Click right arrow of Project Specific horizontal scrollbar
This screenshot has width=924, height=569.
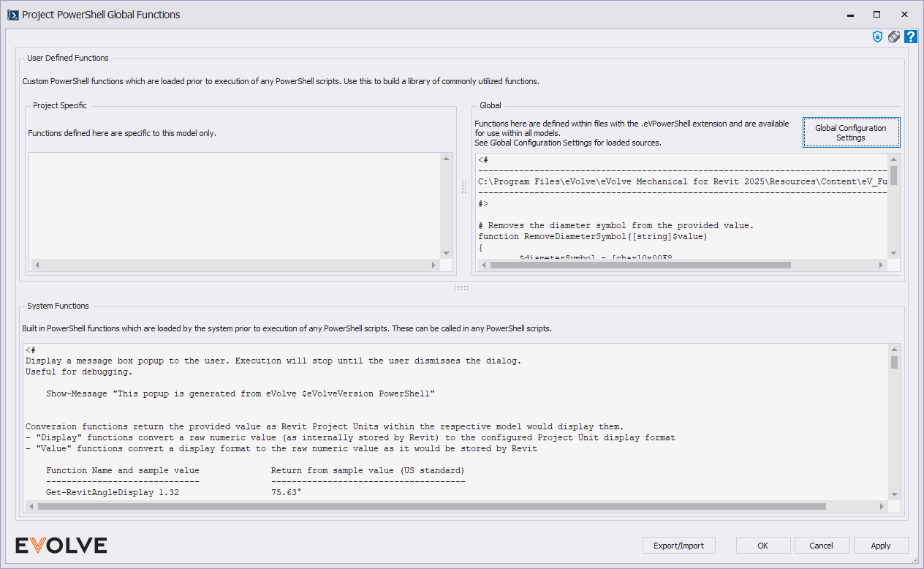tap(434, 265)
